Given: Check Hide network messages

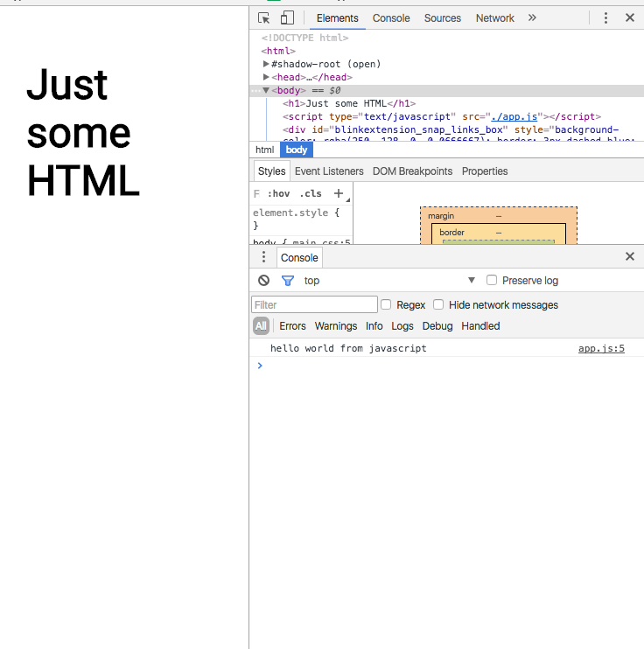Looking at the screenshot, I should [438, 304].
